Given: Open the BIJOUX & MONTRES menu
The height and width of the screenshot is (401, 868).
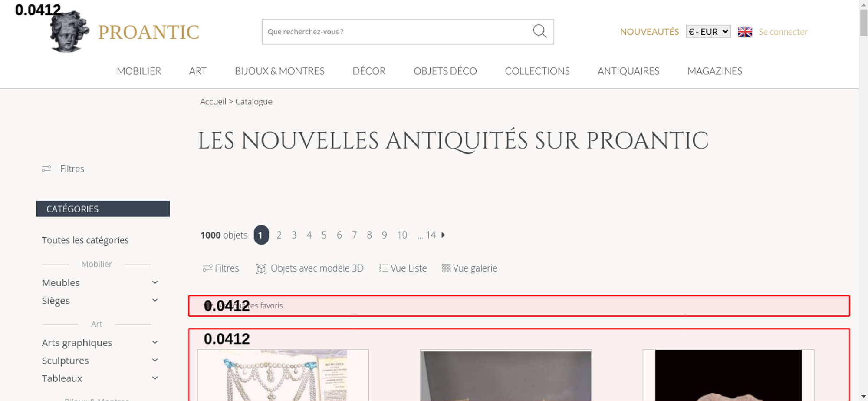Looking at the screenshot, I should pyautogui.click(x=279, y=71).
